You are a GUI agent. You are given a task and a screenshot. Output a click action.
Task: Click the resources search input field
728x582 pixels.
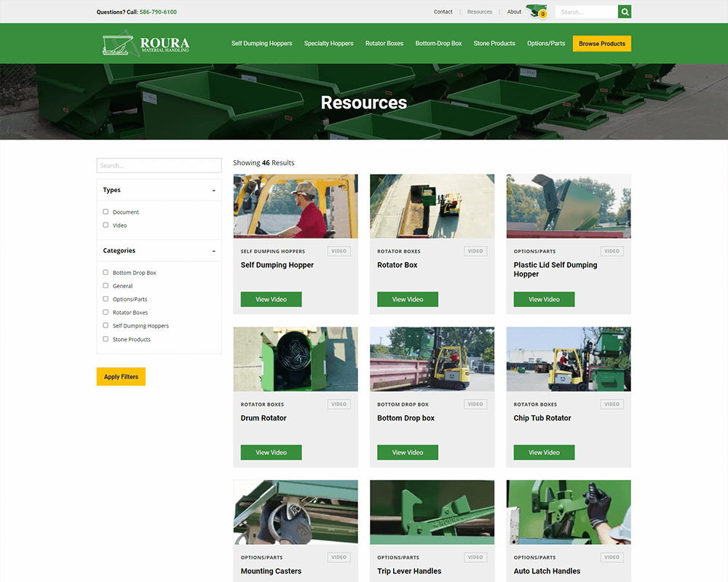click(159, 165)
